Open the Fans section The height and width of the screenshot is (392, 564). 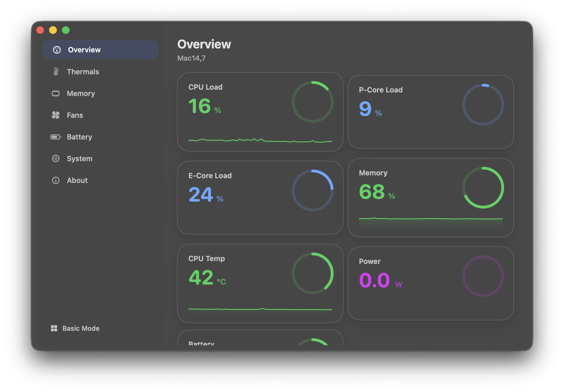[x=74, y=115]
